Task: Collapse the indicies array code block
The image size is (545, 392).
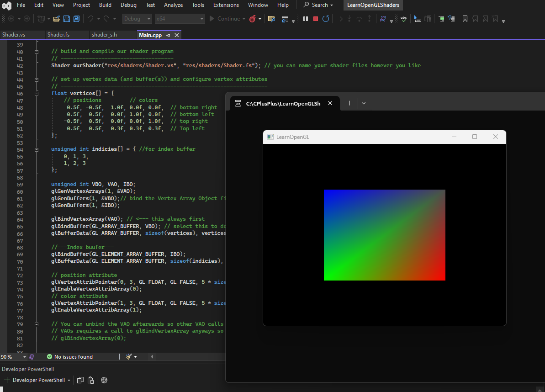Action: pyautogui.click(x=36, y=149)
